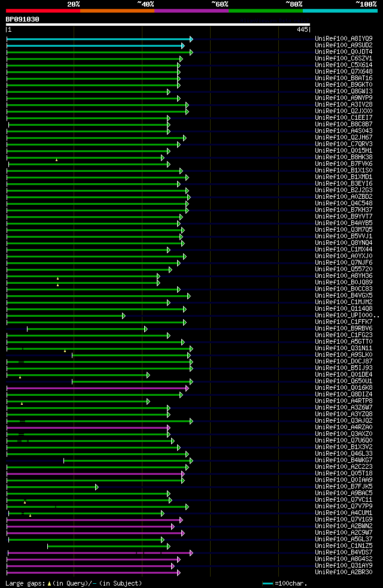The width and height of the screenshot is (383, 588).
Task: Click the faint AlignView.pm Beta label
Action: pyautogui.click(x=275, y=20)
